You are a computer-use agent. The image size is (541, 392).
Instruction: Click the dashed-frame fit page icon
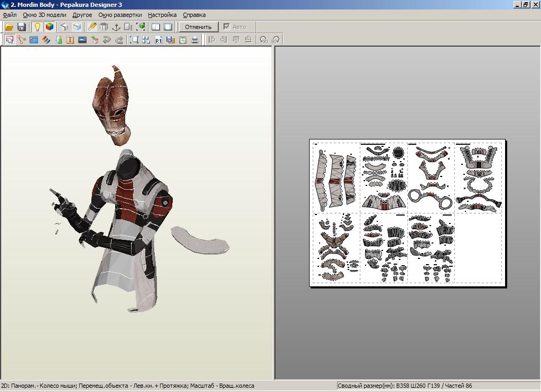tap(134, 40)
